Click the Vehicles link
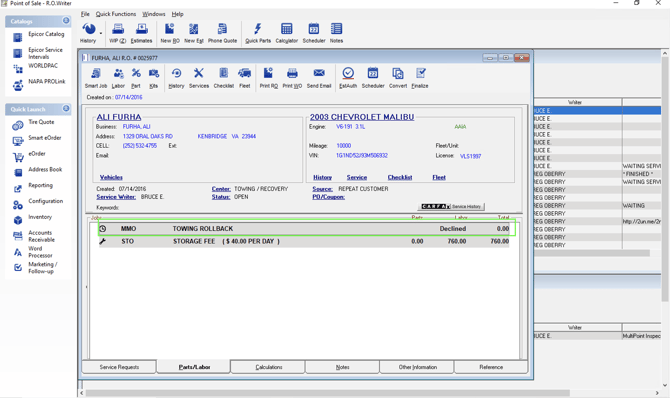 [x=111, y=177]
